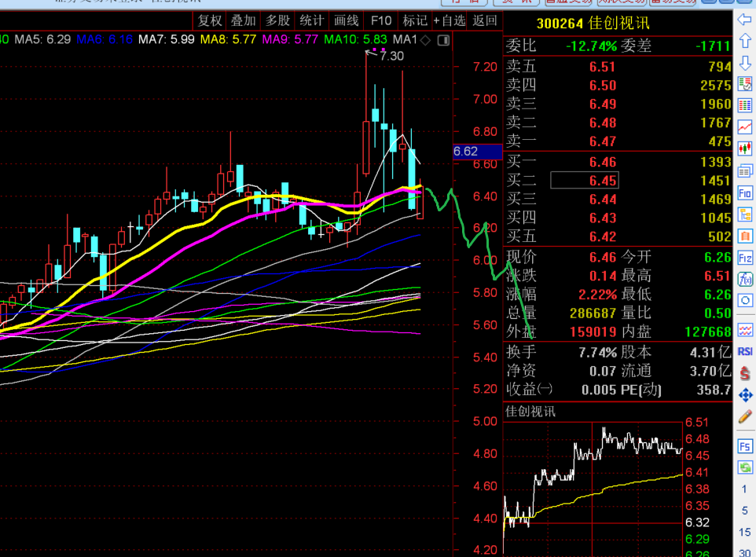756x557 pixels.
Task: Switch to the intraday line chart icon
Action: tap(745, 127)
